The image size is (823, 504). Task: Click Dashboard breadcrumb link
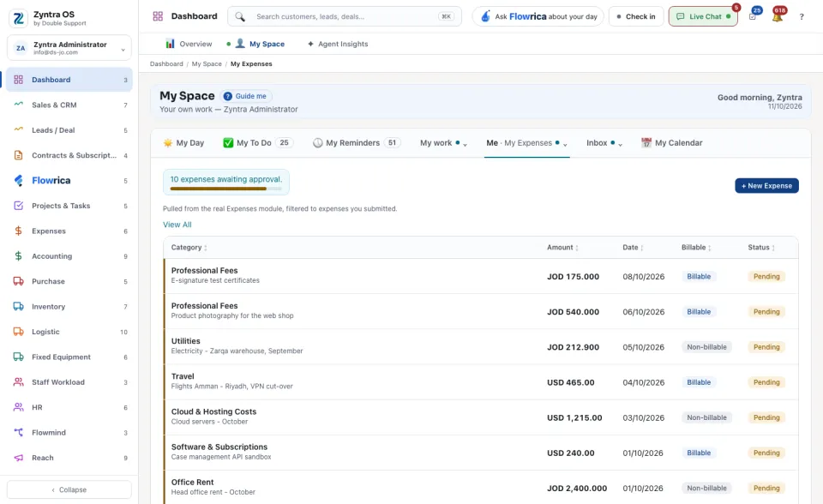point(166,64)
